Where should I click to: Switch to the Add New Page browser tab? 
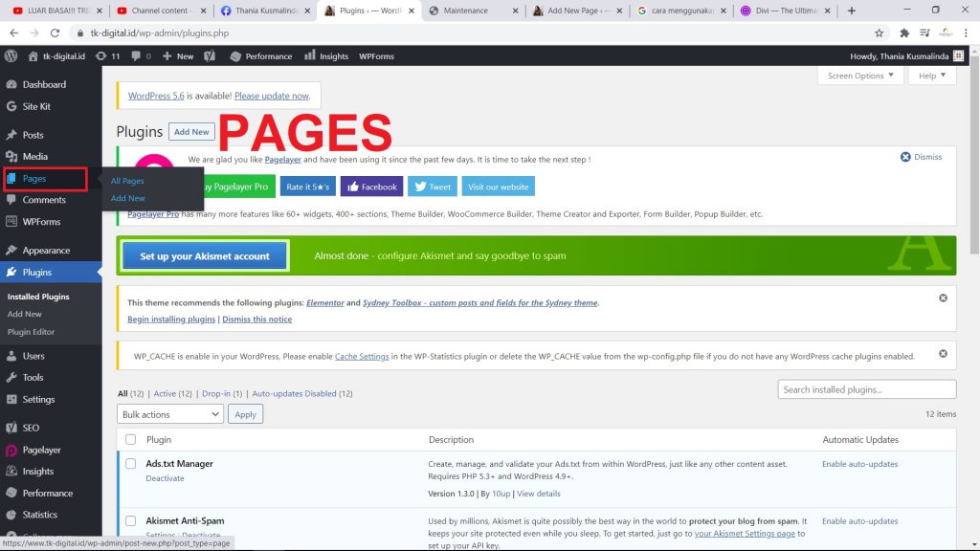[x=577, y=11]
